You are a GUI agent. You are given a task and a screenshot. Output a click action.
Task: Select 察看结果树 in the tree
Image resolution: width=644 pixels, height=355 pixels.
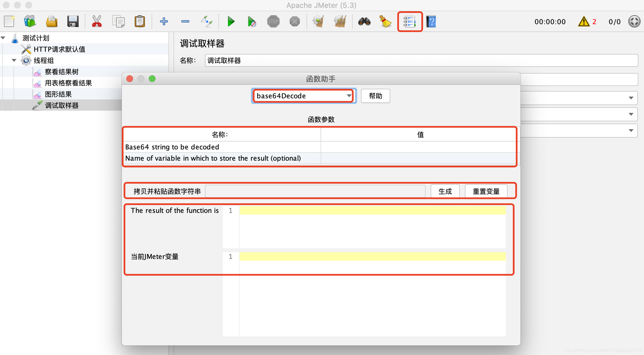click(x=61, y=72)
